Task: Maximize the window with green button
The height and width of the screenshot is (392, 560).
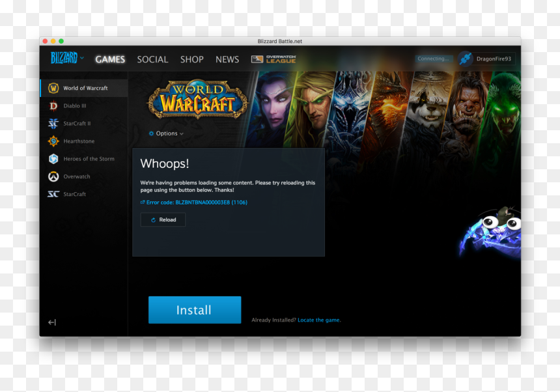Action: coord(61,42)
